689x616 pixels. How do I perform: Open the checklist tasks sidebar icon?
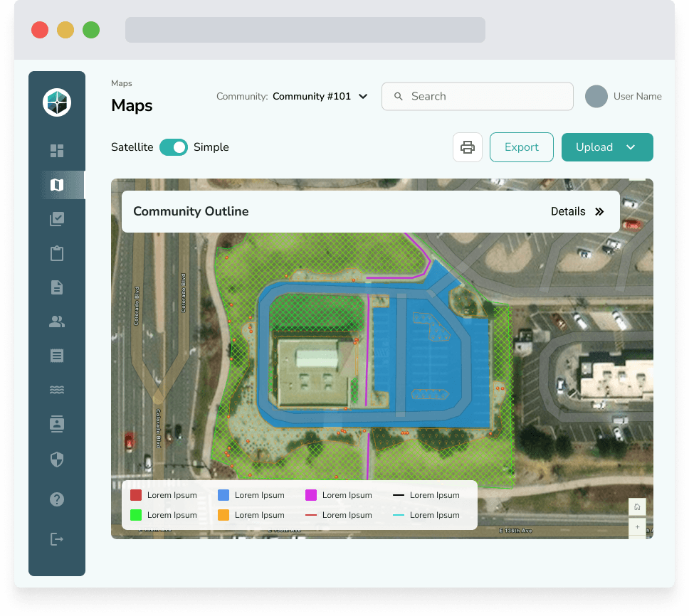[x=57, y=219]
